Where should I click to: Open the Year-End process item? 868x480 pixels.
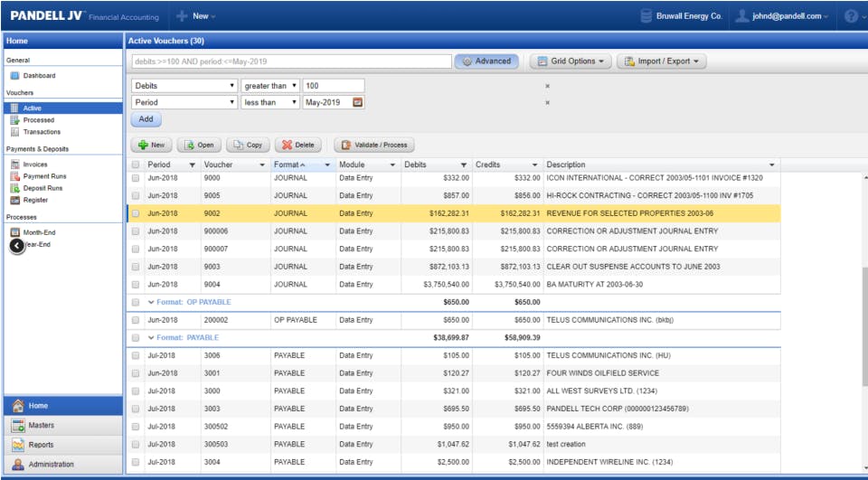(x=38, y=245)
